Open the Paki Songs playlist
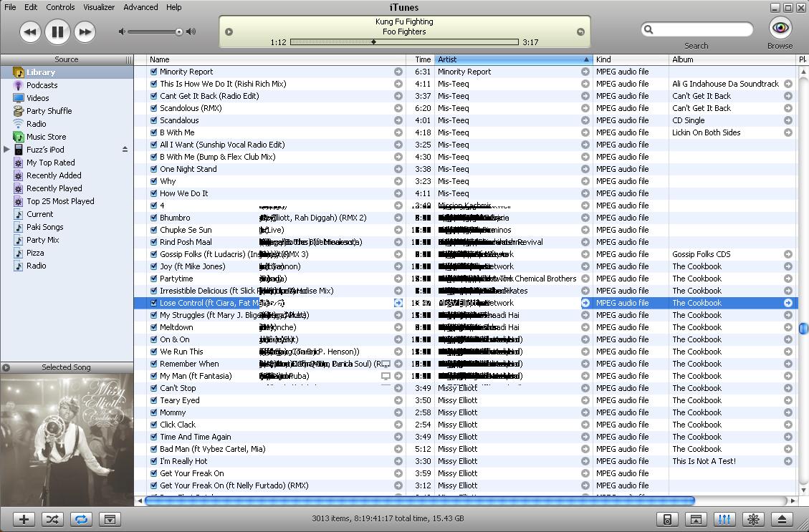This screenshot has height=532, width=809. 45,227
